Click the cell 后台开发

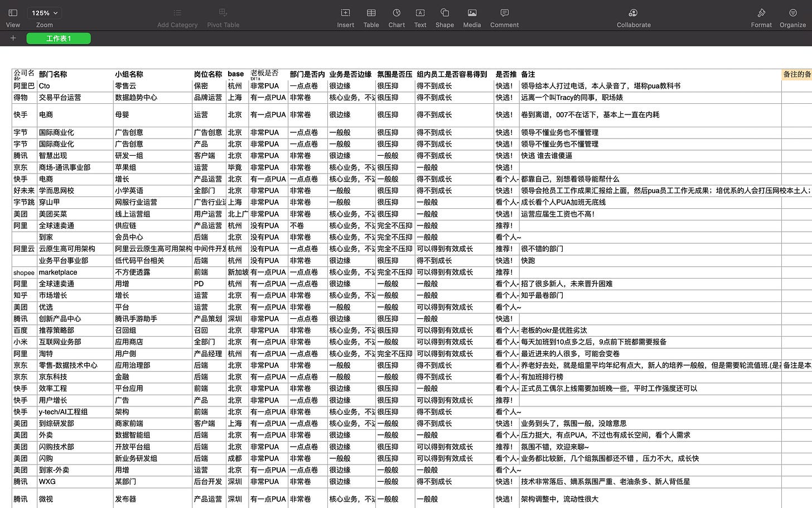pyautogui.click(x=209, y=482)
